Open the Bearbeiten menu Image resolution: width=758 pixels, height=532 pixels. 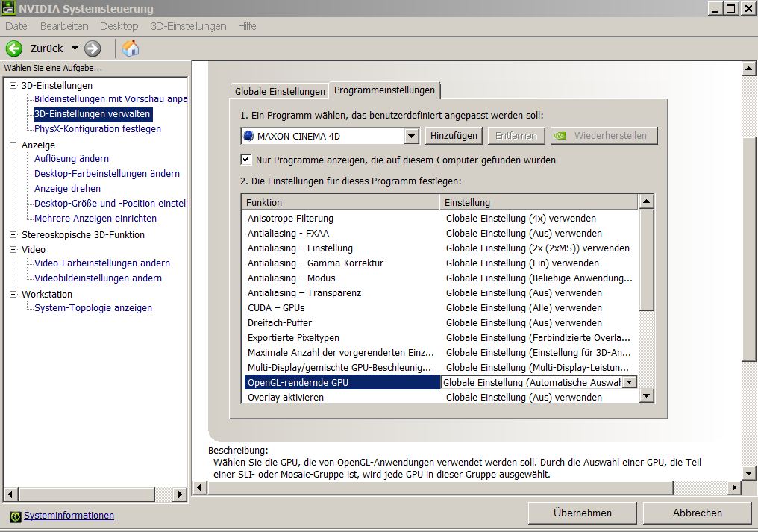(64, 26)
